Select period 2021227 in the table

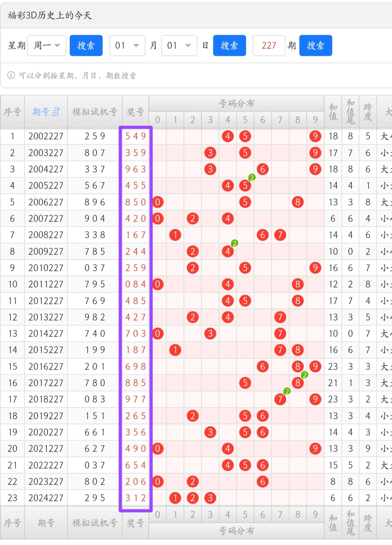tap(46, 448)
